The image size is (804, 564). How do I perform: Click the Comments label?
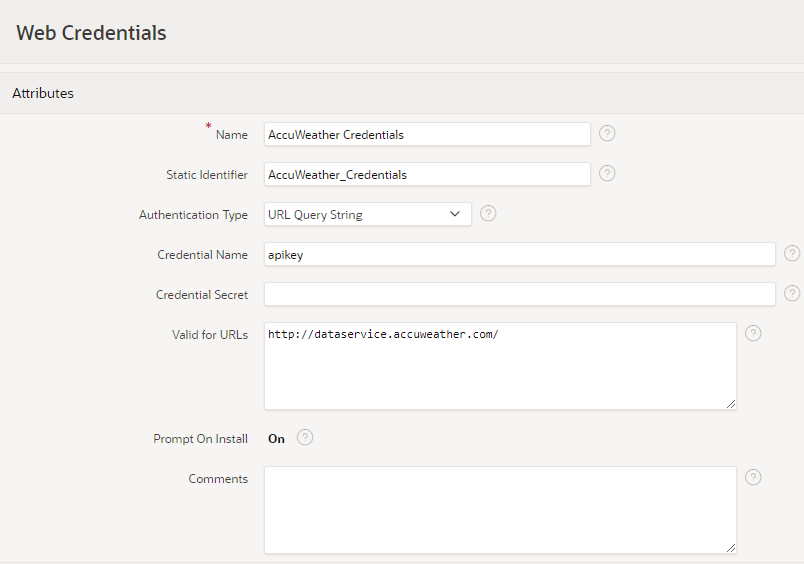[218, 479]
